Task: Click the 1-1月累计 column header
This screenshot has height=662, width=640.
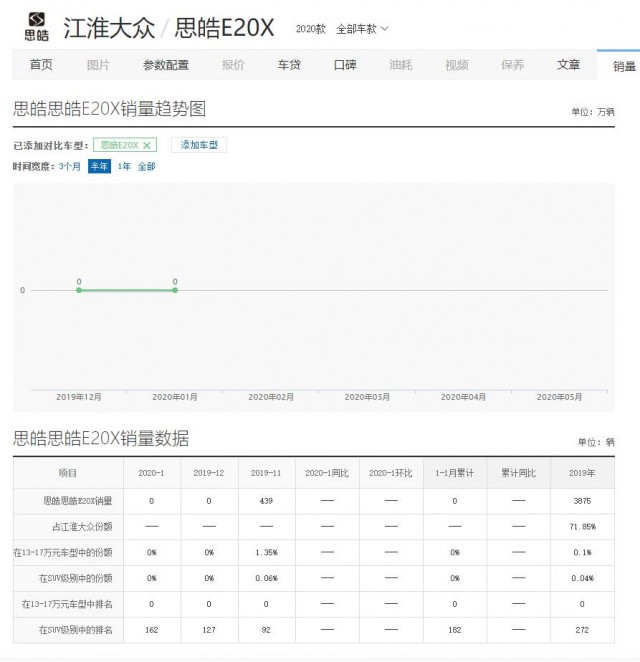Action: (455, 473)
